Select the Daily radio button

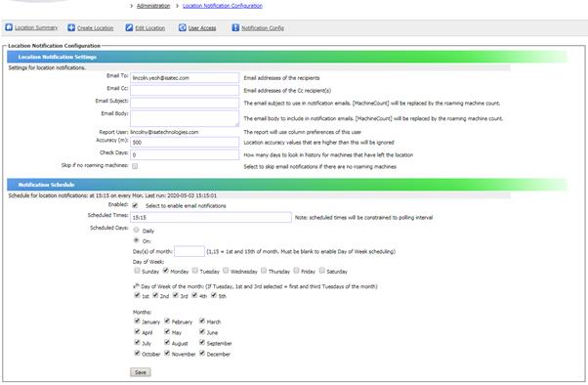(x=136, y=230)
